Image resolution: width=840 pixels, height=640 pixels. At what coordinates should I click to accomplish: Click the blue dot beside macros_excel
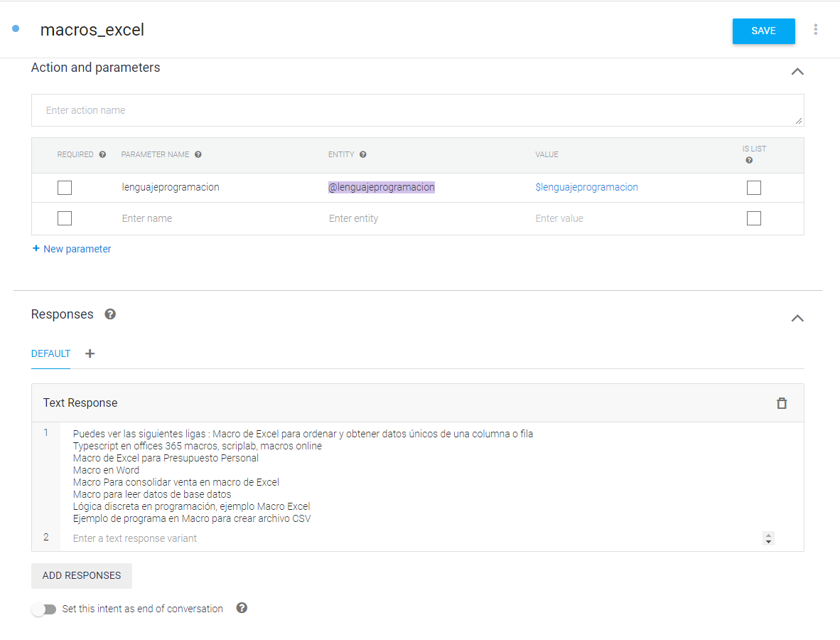click(x=16, y=28)
